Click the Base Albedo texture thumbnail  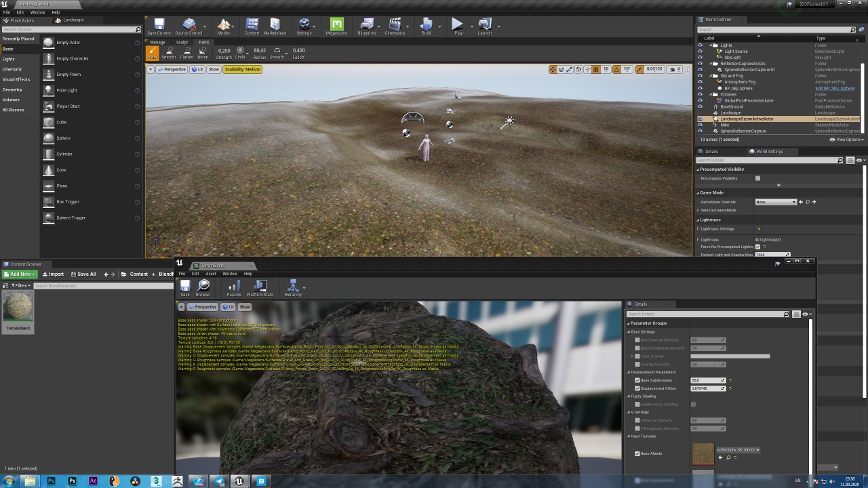pos(703,453)
